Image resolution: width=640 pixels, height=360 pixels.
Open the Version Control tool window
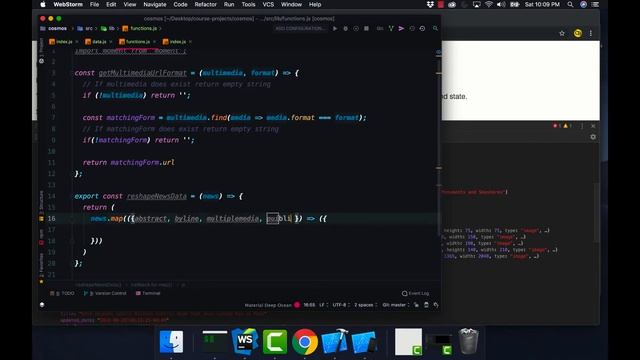coord(105,293)
